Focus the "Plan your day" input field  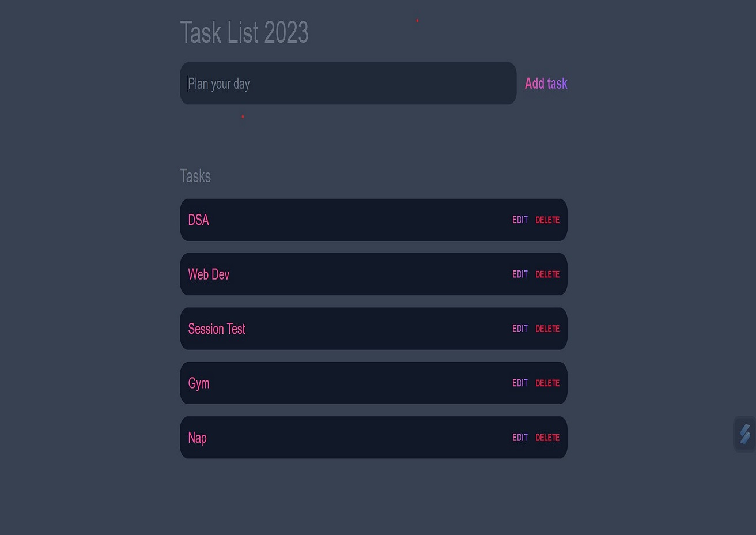point(348,84)
